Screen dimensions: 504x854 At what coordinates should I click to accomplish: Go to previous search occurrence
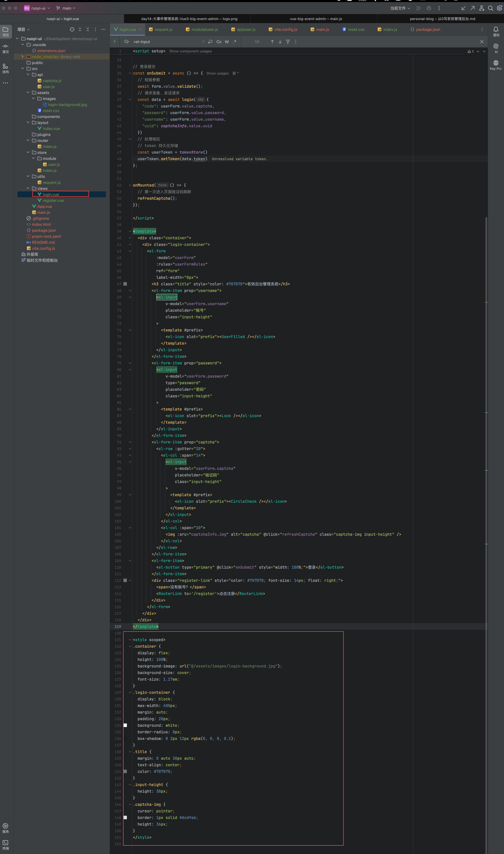tap(272, 42)
